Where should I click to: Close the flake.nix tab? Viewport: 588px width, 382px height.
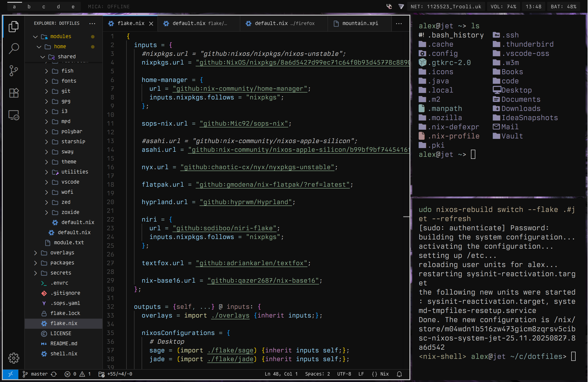[151, 23]
